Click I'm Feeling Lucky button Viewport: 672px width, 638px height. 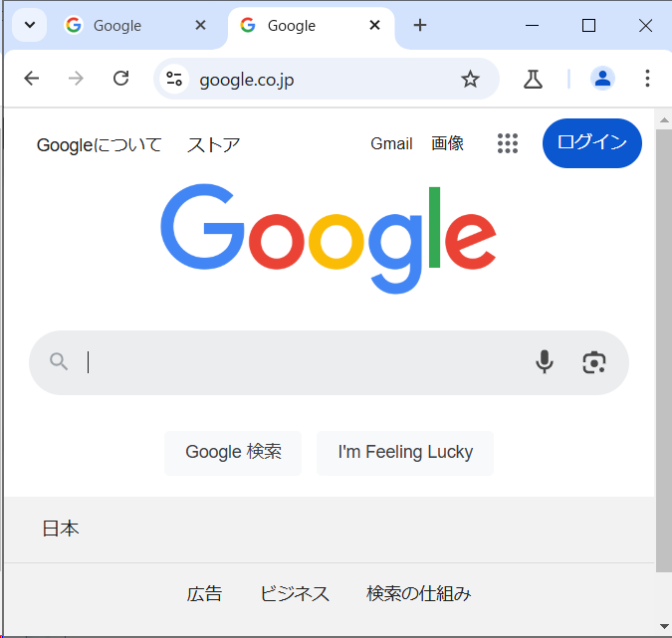pos(405,453)
